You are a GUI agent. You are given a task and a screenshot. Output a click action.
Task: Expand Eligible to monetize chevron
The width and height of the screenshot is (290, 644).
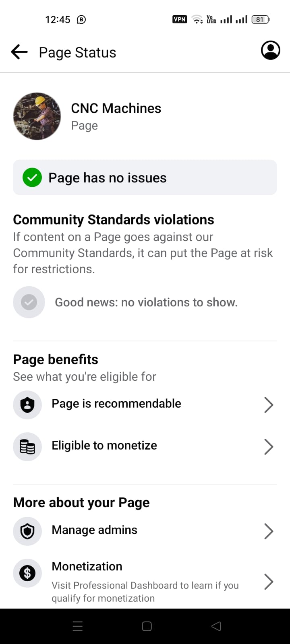pos(269,447)
